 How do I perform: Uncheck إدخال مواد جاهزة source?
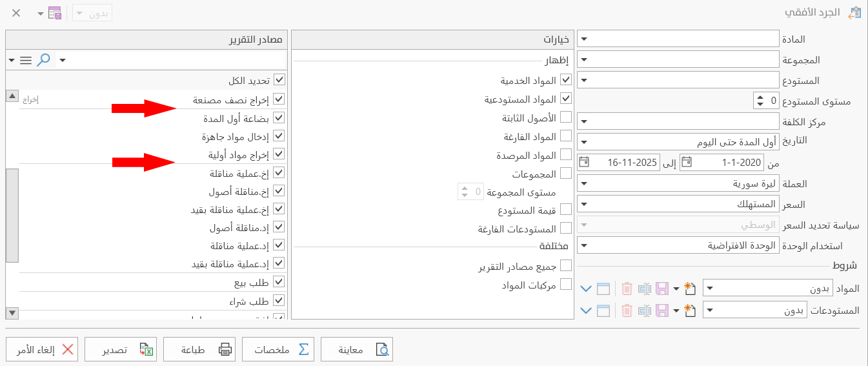[279, 136]
